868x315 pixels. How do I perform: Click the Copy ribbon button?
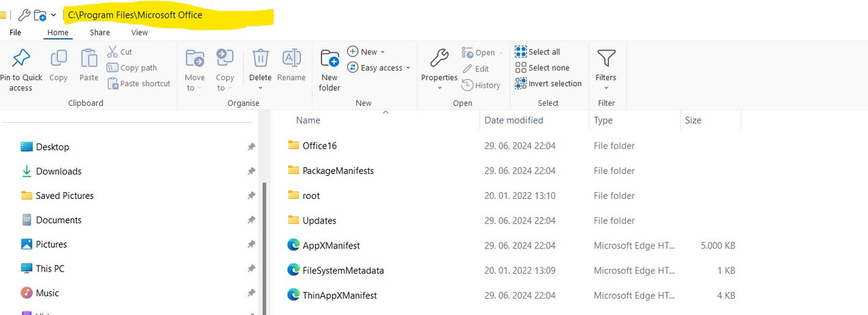tap(58, 66)
